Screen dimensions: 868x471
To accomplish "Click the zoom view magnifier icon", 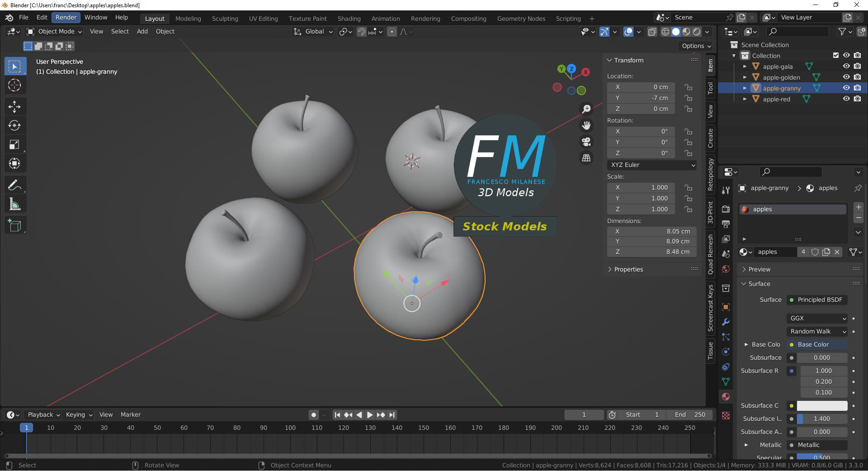I will [x=586, y=109].
